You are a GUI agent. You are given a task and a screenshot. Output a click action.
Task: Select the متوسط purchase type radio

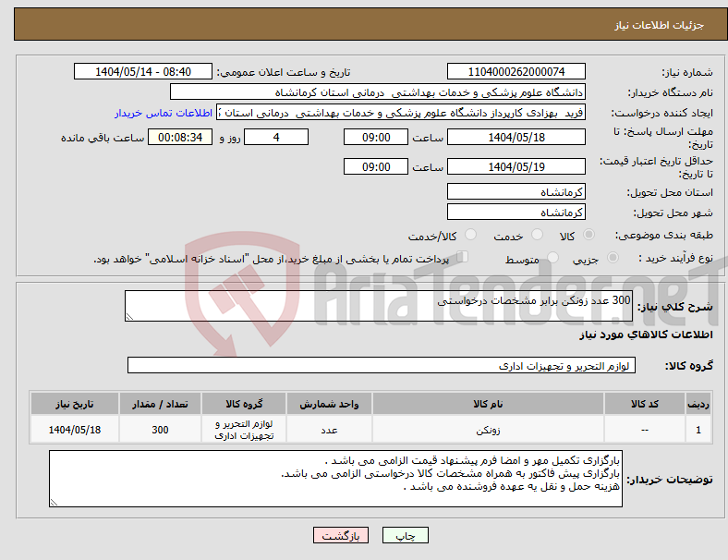pos(552,258)
